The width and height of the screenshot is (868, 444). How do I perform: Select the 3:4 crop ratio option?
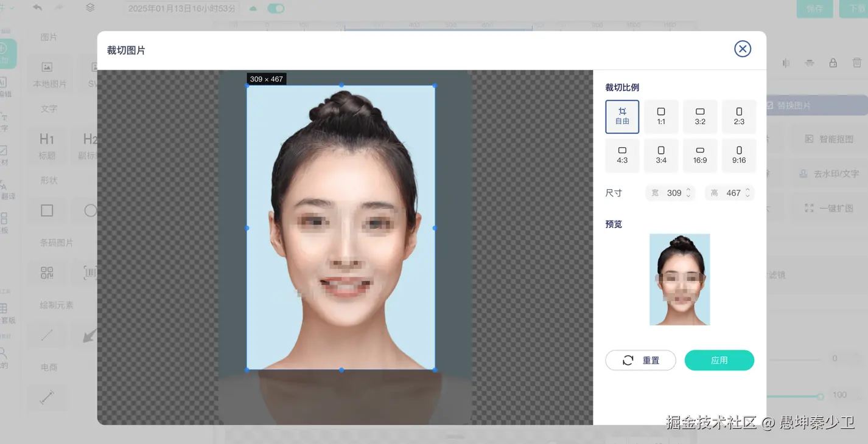click(661, 155)
